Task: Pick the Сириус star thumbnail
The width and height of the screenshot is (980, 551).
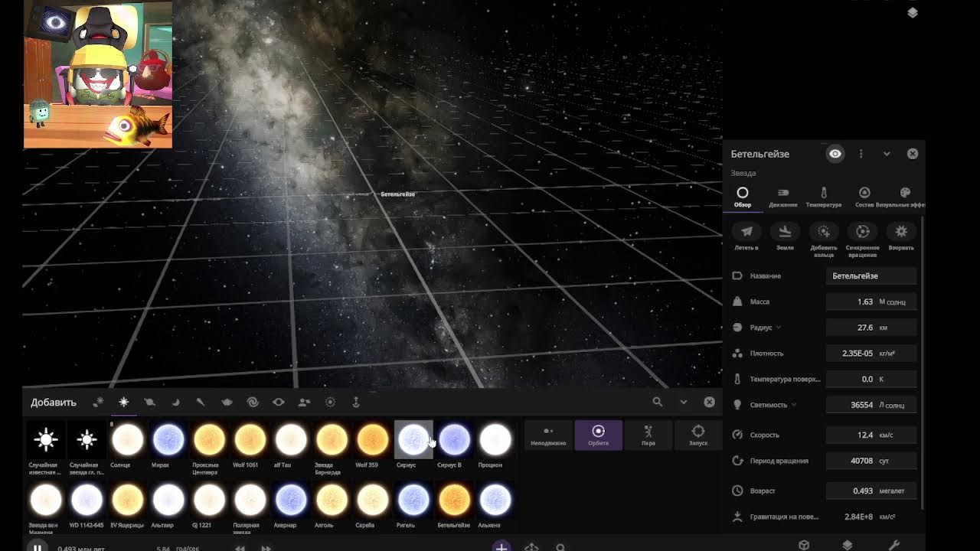Action: 413,440
